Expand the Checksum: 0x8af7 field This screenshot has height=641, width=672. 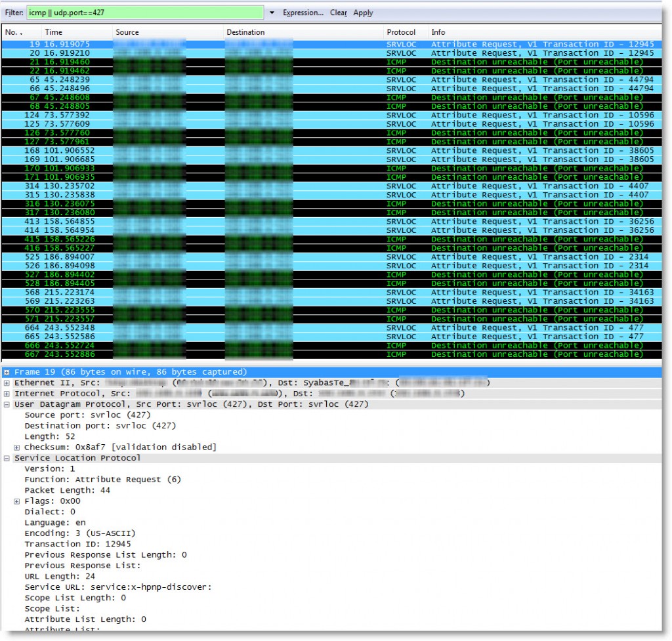pyautogui.click(x=16, y=447)
